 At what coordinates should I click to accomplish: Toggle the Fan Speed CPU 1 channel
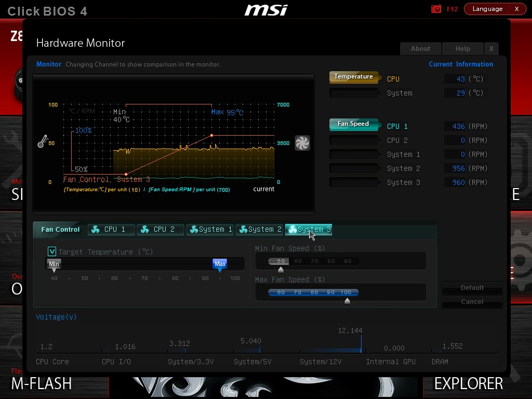(x=354, y=124)
